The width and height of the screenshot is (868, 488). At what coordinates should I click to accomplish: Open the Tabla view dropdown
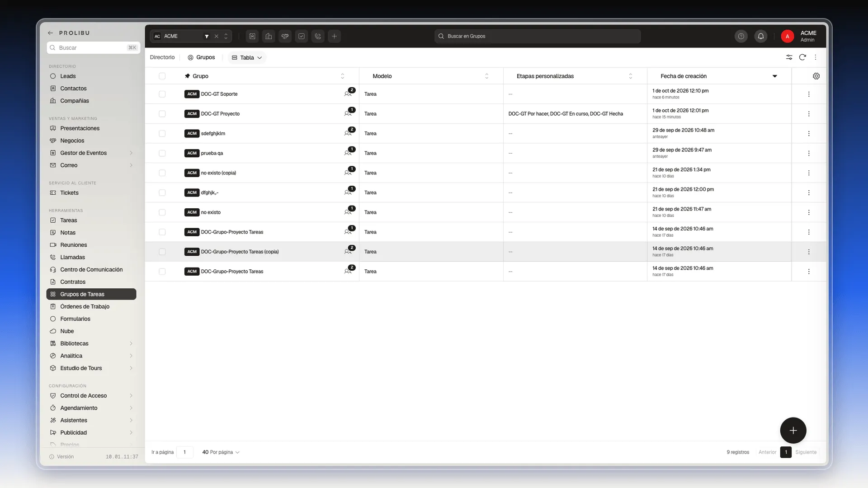[247, 57]
